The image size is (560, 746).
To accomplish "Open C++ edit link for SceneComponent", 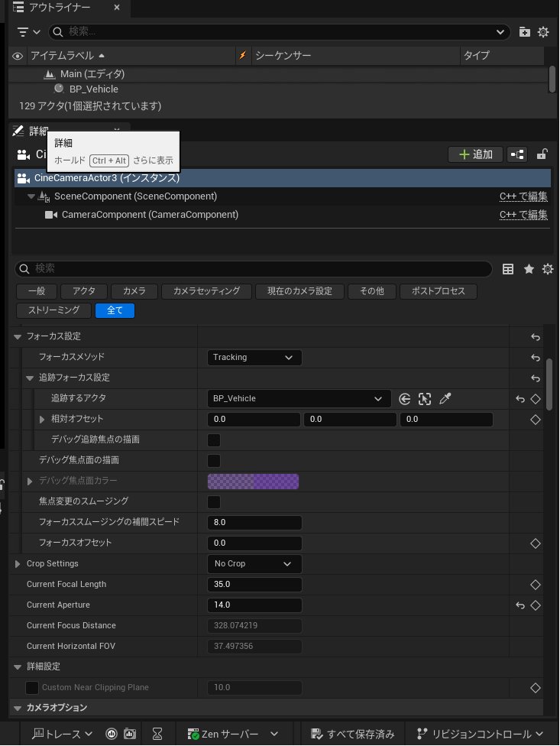I will pos(523,196).
